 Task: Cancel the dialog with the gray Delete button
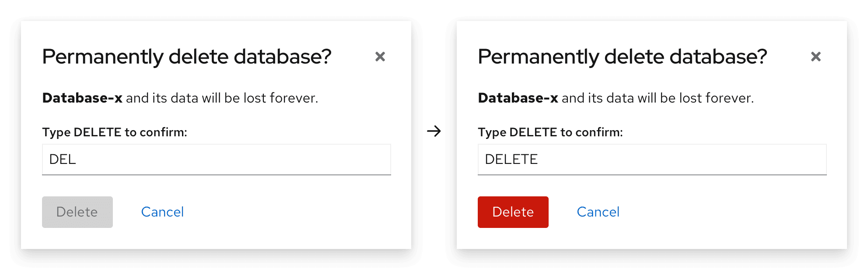click(162, 212)
